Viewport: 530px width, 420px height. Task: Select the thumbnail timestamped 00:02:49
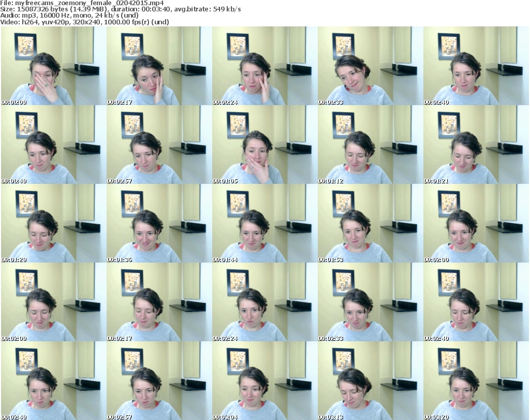pos(53,381)
